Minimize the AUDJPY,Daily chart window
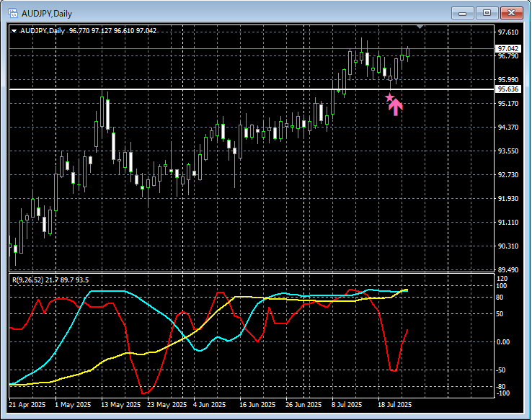 pyautogui.click(x=463, y=13)
